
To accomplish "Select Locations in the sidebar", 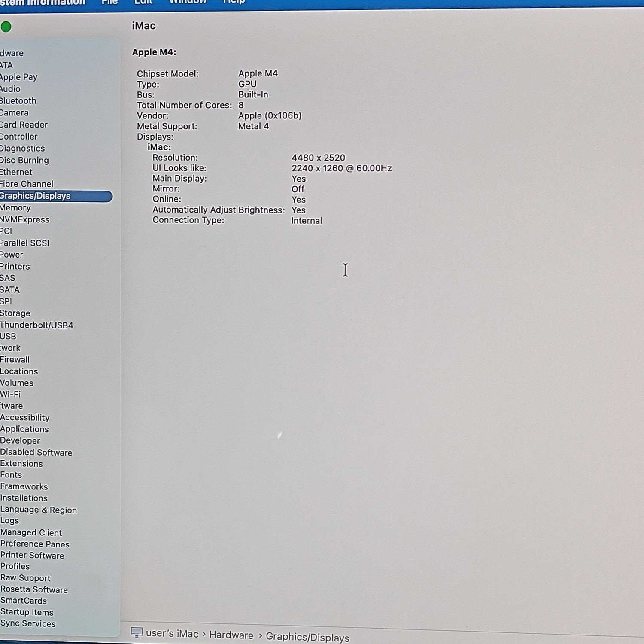I will 19,371.
